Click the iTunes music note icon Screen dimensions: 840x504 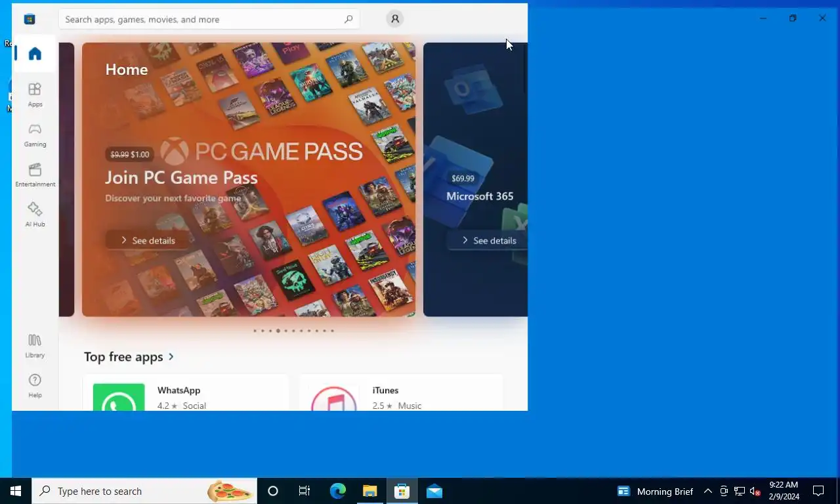(x=333, y=398)
